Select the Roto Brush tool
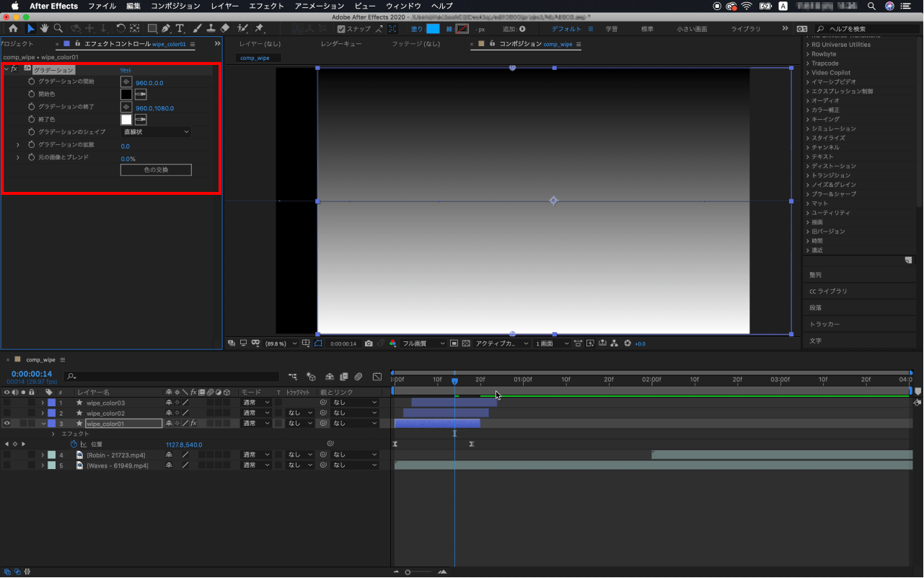 pos(242,29)
